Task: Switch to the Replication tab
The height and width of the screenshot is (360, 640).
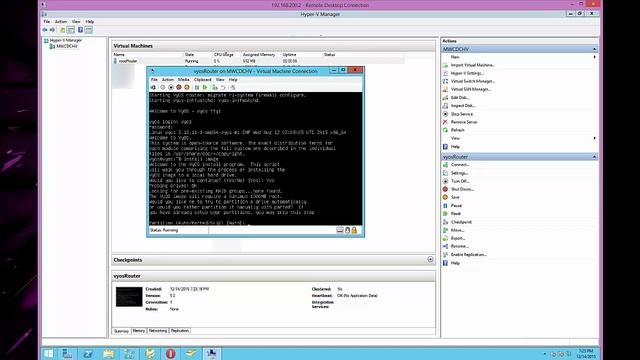Action: tap(180, 331)
